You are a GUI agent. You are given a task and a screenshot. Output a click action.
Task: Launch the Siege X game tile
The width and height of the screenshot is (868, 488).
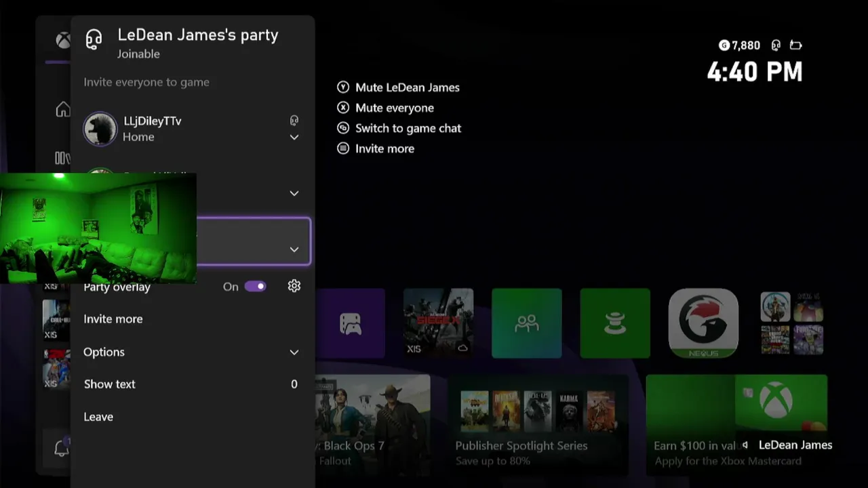[438, 323]
